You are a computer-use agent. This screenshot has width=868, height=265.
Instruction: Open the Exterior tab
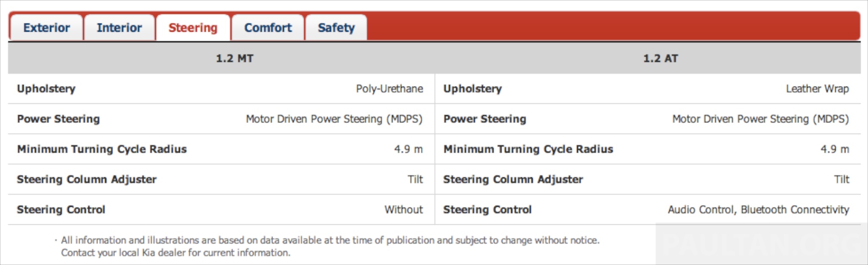pyautogui.click(x=47, y=28)
